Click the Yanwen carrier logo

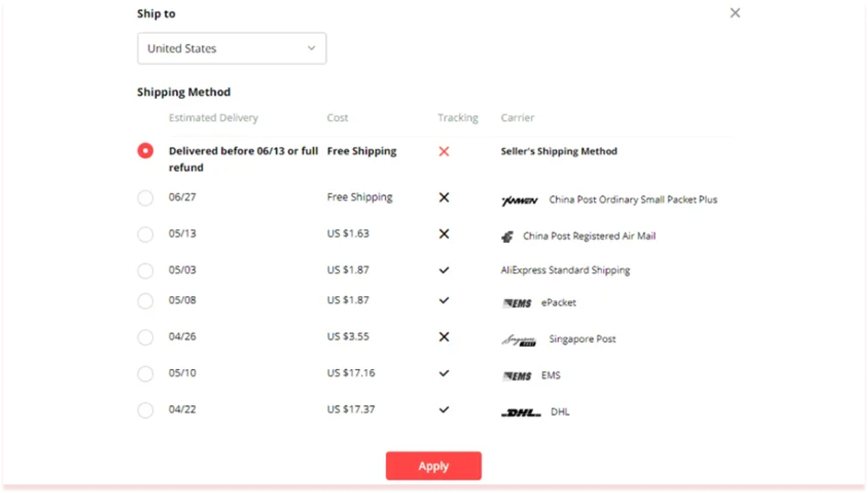pyautogui.click(x=519, y=200)
